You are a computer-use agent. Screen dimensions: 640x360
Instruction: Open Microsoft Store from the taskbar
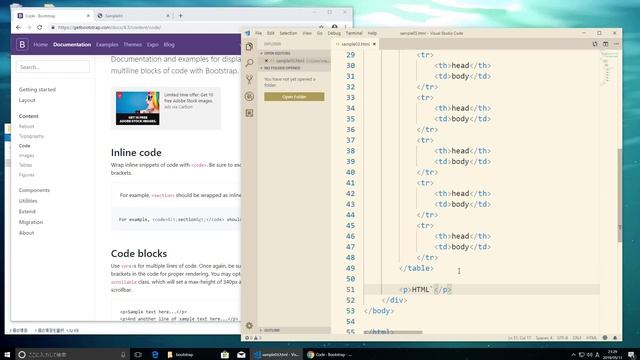224,354
